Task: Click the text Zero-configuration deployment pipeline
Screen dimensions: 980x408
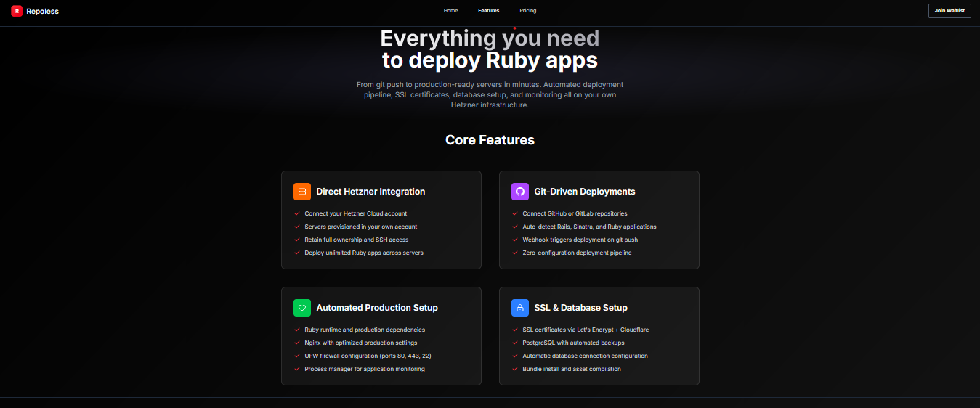Action: click(577, 253)
